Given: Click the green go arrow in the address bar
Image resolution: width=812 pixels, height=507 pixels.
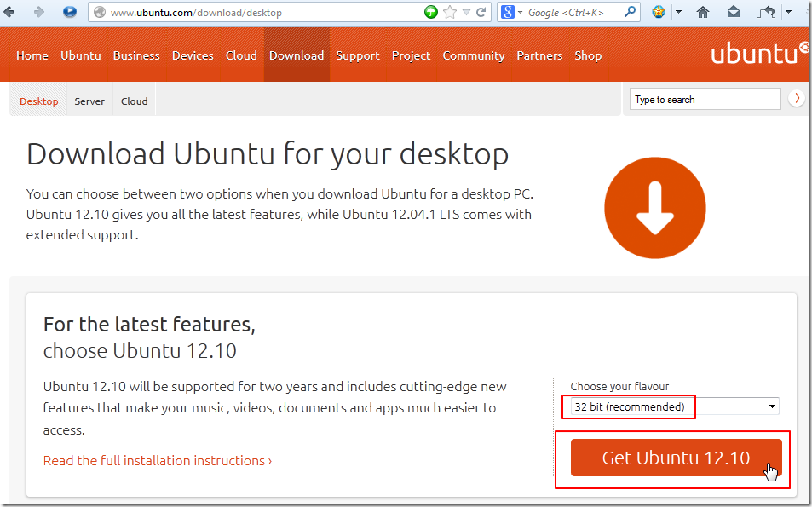Looking at the screenshot, I should pyautogui.click(x=431, y=12).
